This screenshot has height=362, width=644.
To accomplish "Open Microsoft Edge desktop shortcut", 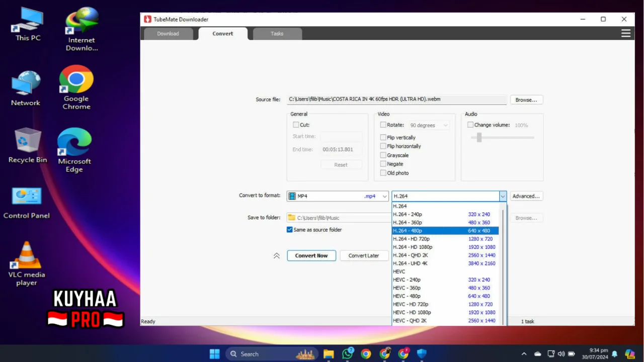I will coord(74,150).
